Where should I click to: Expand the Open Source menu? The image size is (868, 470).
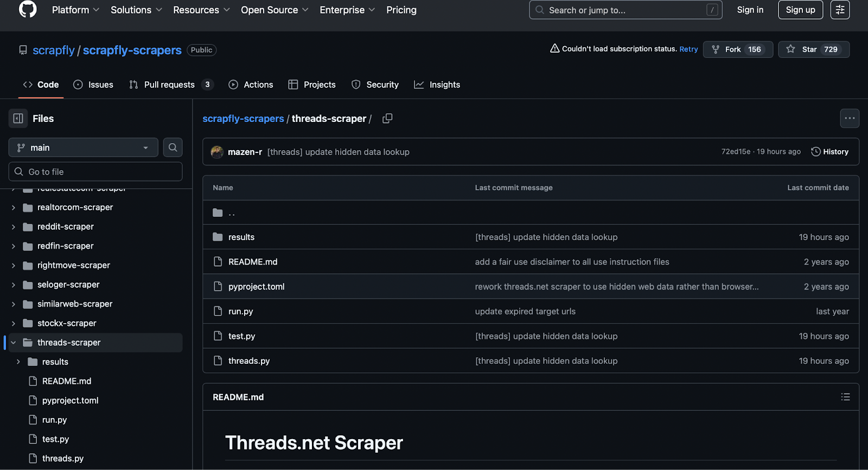[275, 10]
